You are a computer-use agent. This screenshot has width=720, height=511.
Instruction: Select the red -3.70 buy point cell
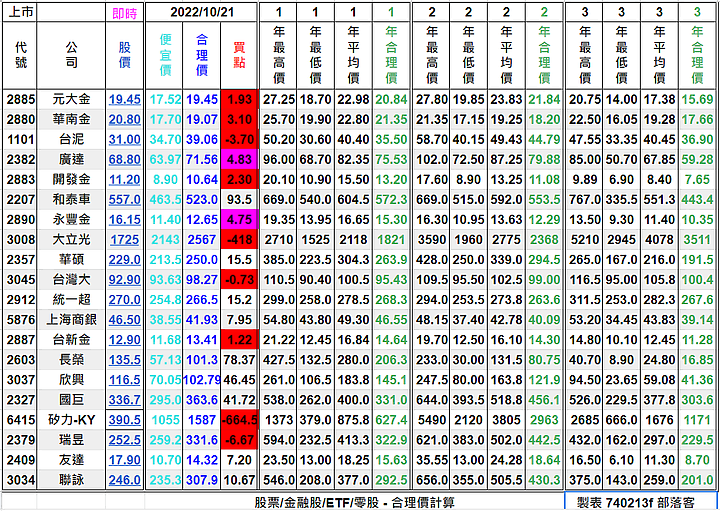[239, 140]
